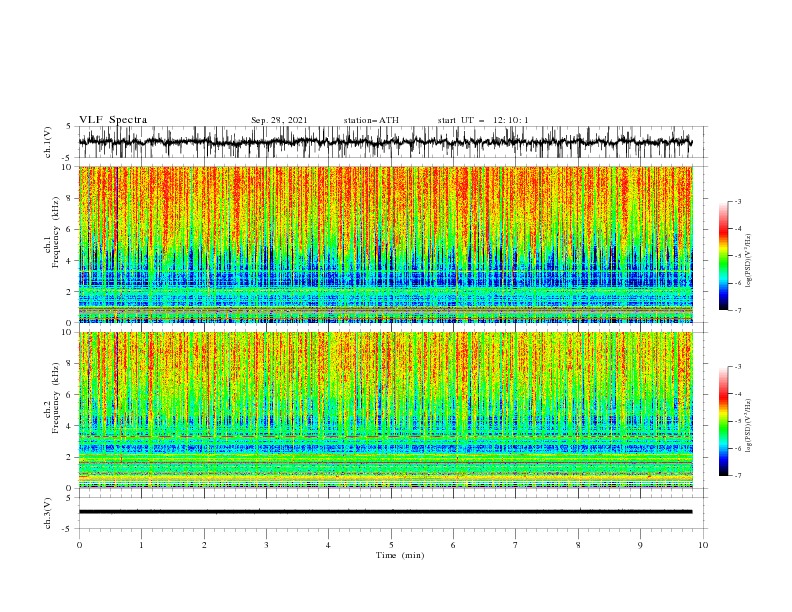Viewport: 792px width, 612px height.
Task: Click the ch.2 frequency axis "6" tick
Action: 70,395
